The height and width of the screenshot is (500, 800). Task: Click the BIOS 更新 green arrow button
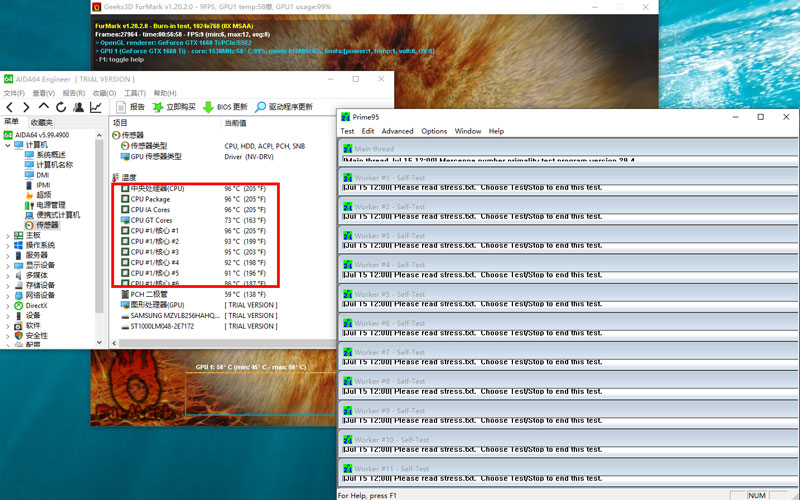[225, 107]
